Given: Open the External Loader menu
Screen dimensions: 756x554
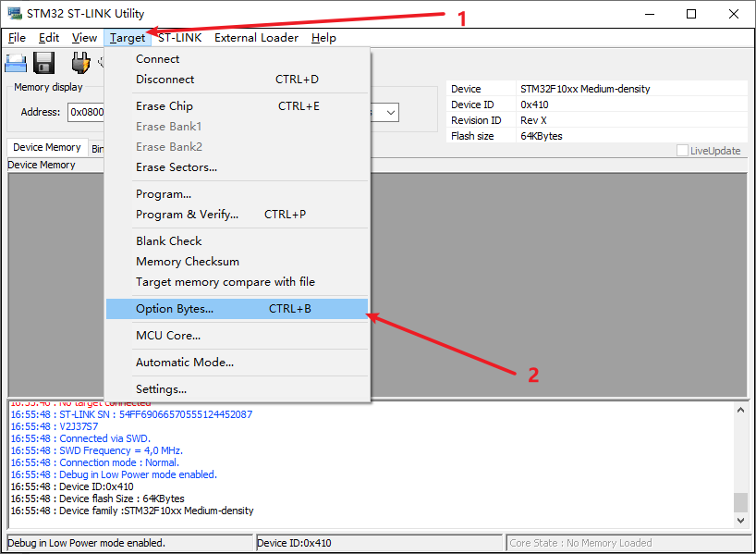Looking at the screenshot, I should click(x=257, y=38).
